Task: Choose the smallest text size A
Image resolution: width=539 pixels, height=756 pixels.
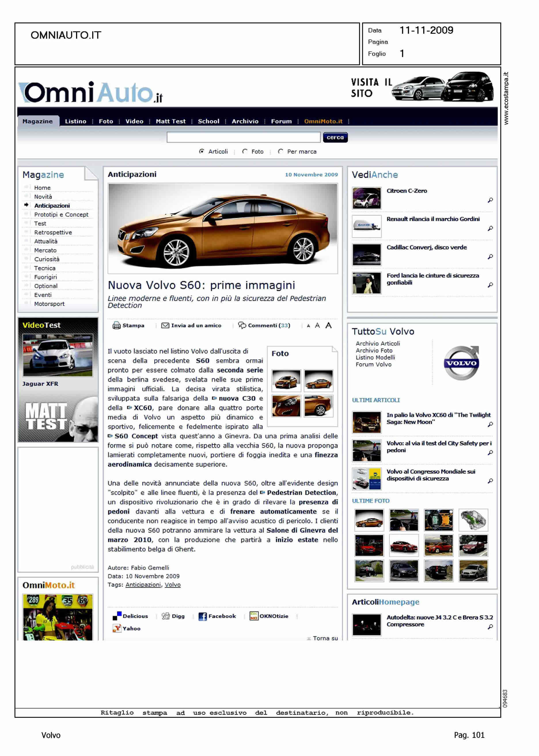Action: point(308,326)
